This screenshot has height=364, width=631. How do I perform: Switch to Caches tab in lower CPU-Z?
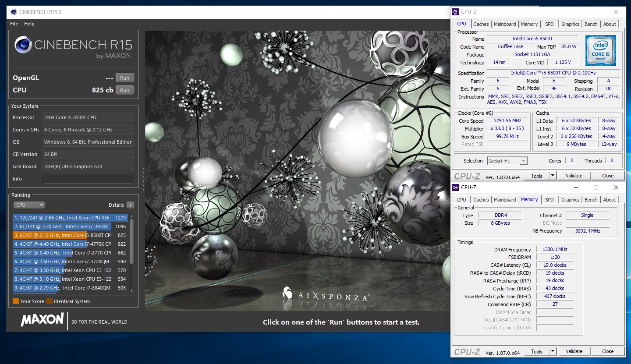pyautogui.click(x=481, y=200)
